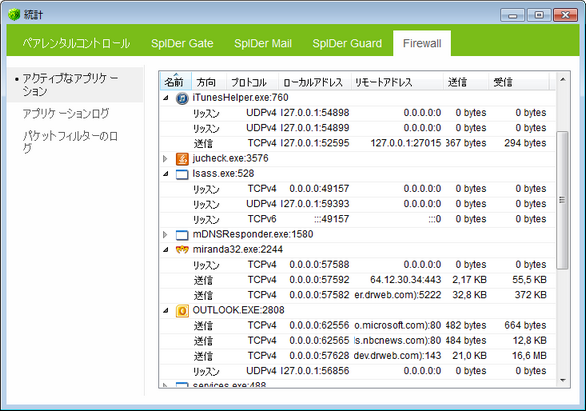Viewport: 586px width, 411px height.
Task: Click remote address s.nbcnews.com):80
Action: (x=398, y=341)
